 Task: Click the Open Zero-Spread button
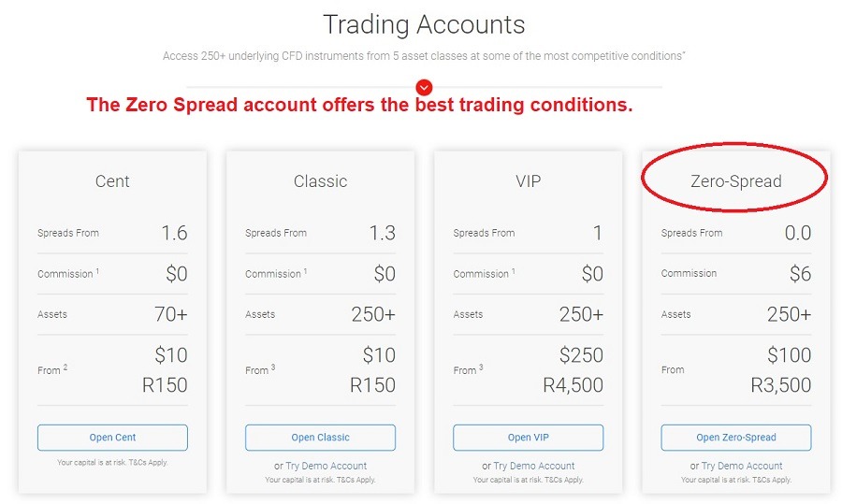point(735,438)
